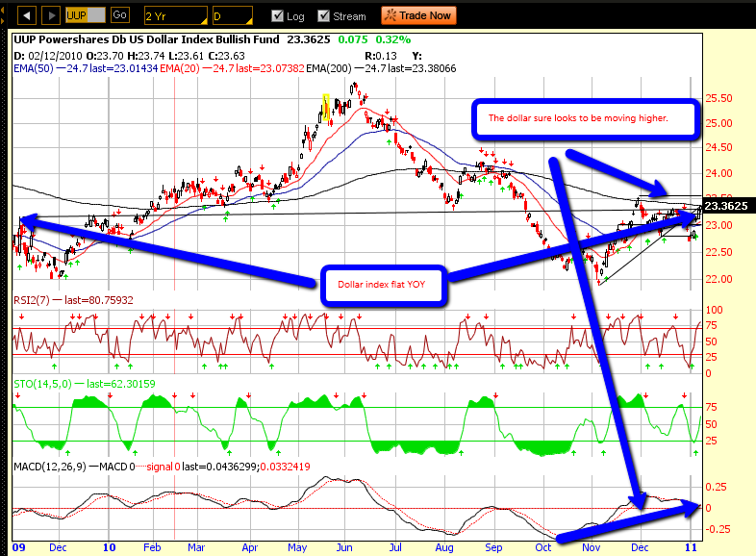The width and height of the screenshot is (756, 556).
Task: Go forward with the right arrow button
Action: 51,15
